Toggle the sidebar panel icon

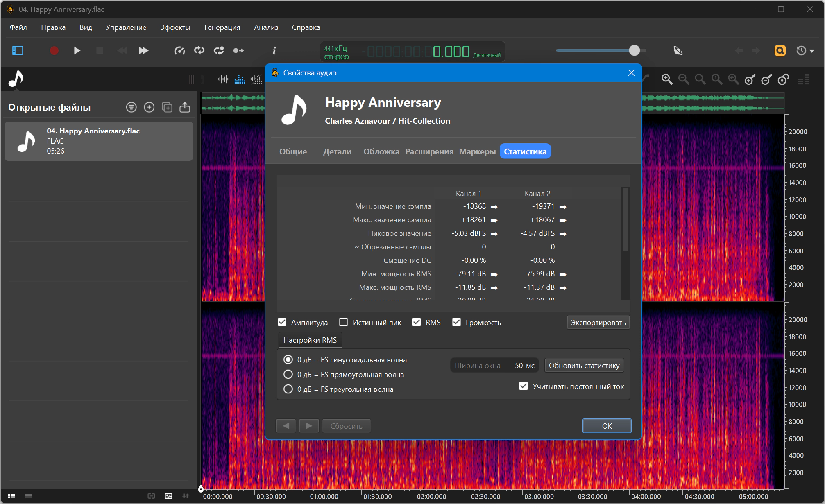[18, 51]
